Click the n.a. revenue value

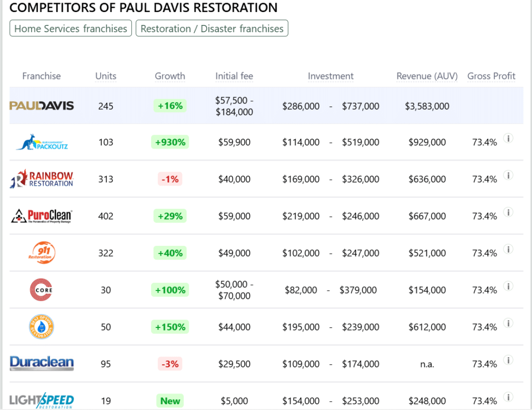point(427,364)
